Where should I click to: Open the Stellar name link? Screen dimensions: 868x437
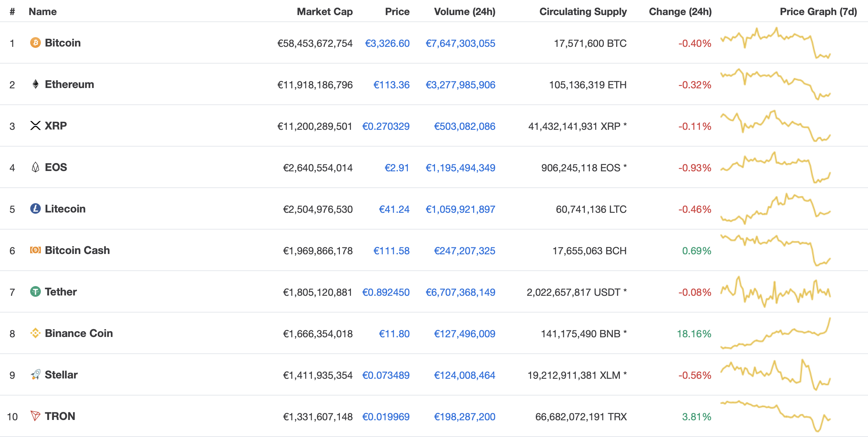pos(61,375)
